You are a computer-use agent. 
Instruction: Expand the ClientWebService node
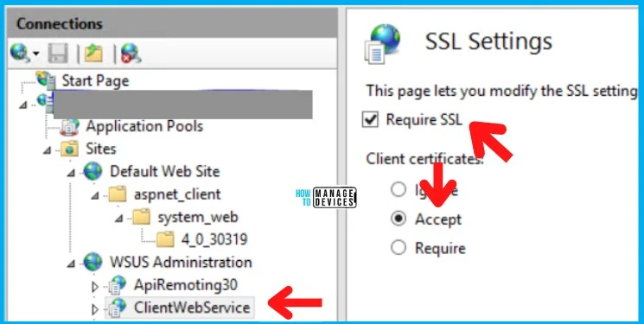click(95, 308)
